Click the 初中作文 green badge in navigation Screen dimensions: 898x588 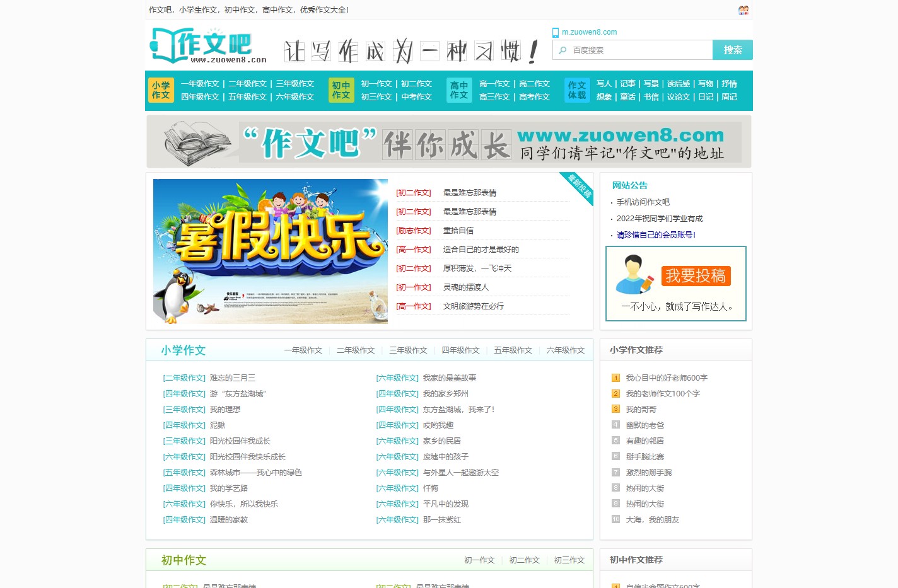[341, 90]
